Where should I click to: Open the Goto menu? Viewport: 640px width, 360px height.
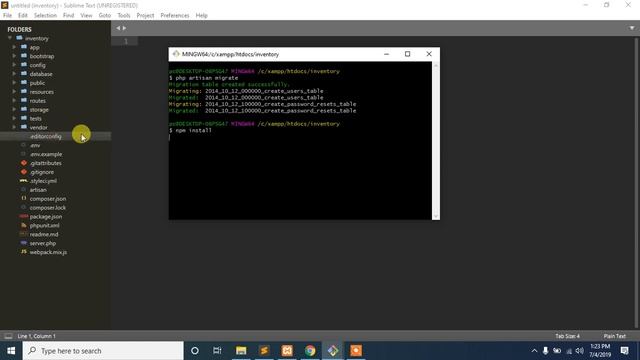[104, 15]
